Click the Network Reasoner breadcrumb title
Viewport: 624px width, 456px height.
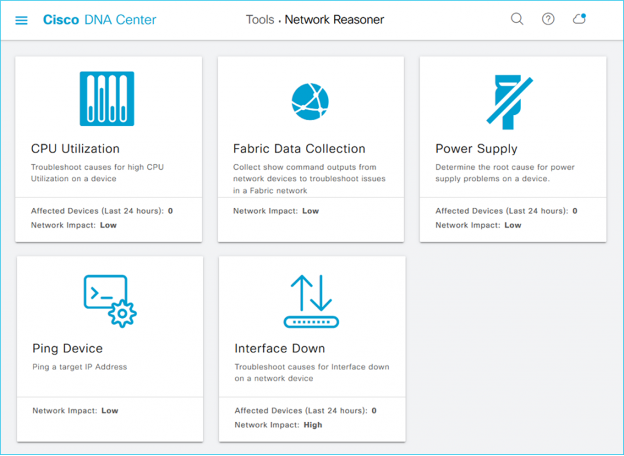tap(334, 20)
